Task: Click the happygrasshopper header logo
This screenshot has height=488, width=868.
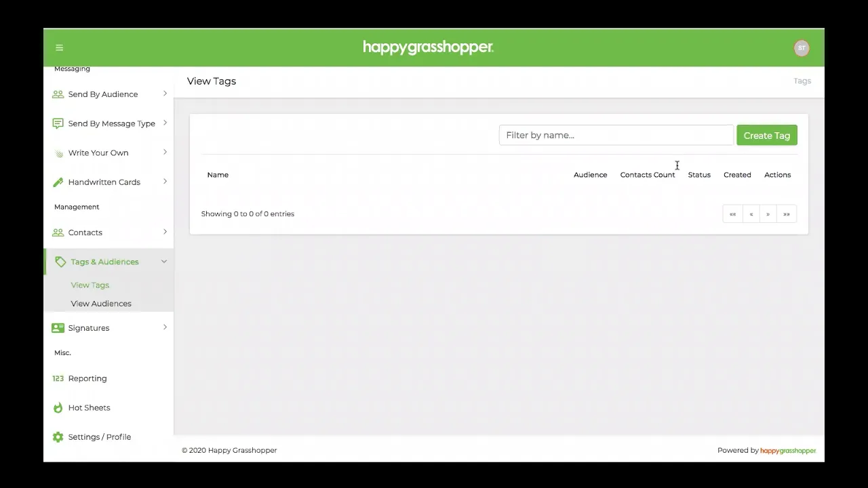Action: pyautogui.click(x=428, y=47)
